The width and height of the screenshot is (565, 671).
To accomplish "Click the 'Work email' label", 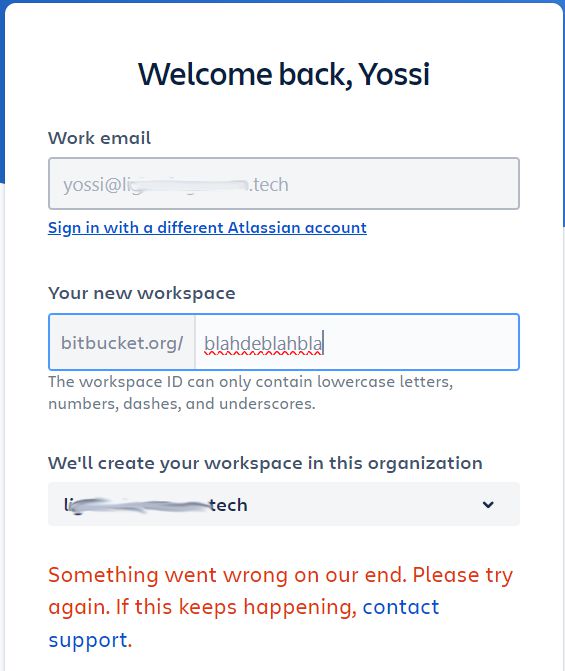I will point(99,138).
